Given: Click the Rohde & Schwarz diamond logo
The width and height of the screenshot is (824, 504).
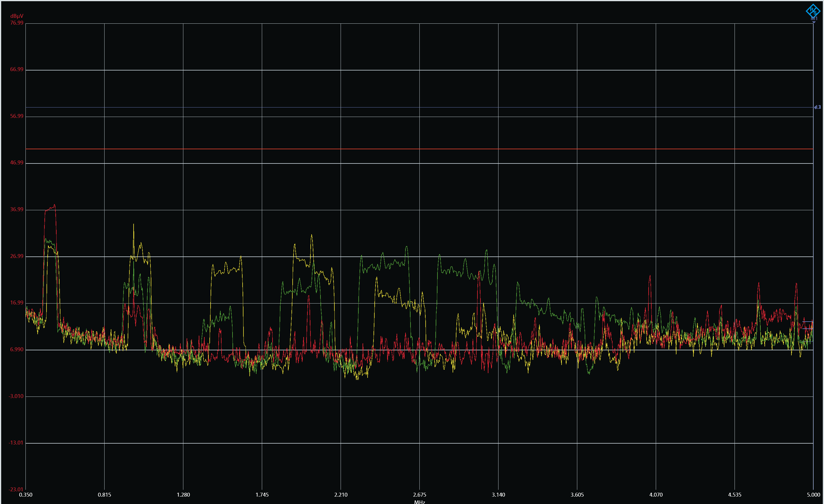Looking at the screenshot, I should tap(813, 11).
